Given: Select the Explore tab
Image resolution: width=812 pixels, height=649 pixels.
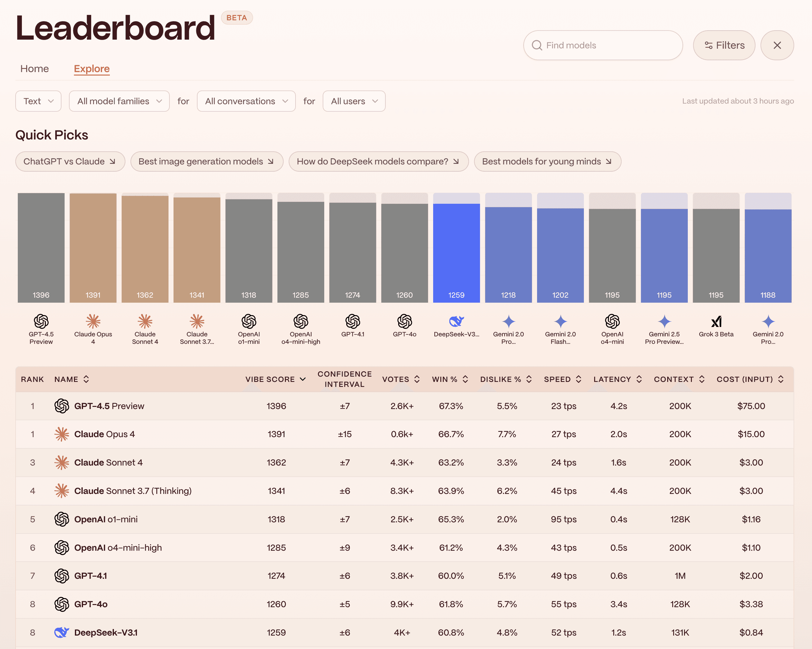Looking at the screenshot, I should (91, 69).
